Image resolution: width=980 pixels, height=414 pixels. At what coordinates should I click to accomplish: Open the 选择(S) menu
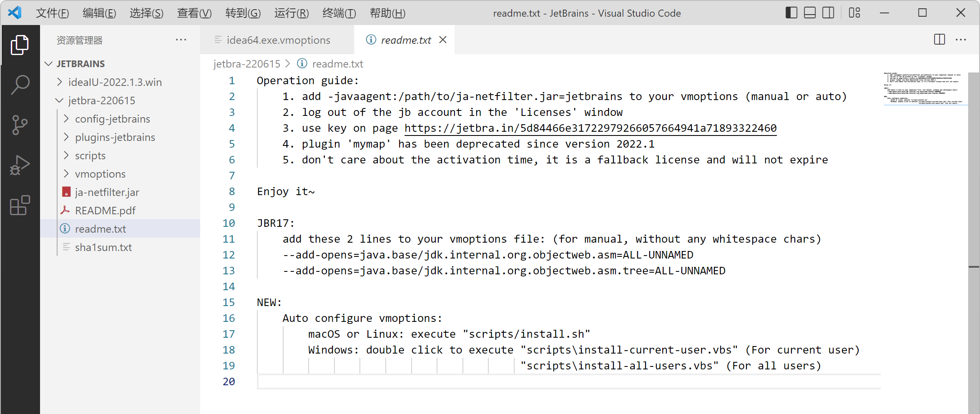coord(146,13)
